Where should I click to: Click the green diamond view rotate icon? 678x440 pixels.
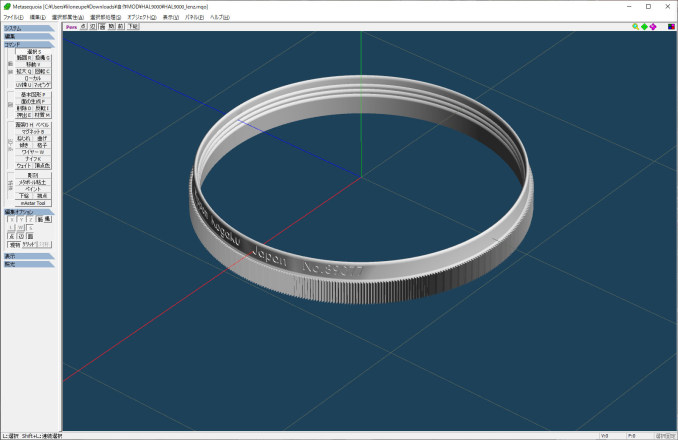[645, 27]
